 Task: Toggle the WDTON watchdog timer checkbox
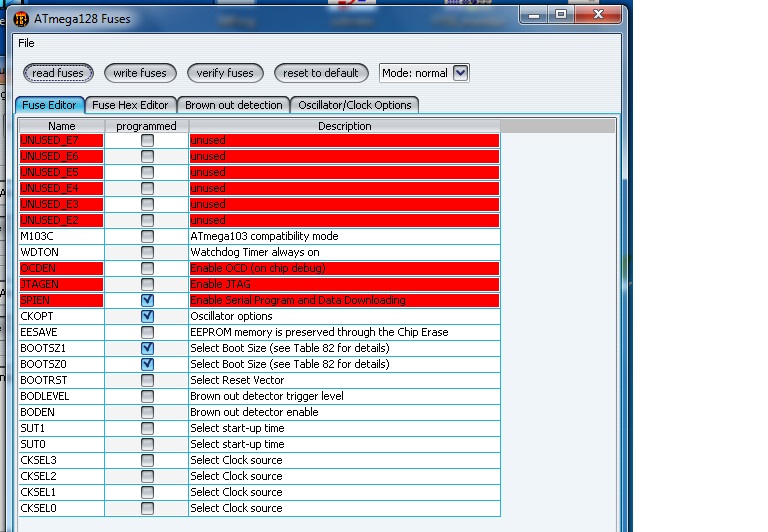click(x=147, y=252)
